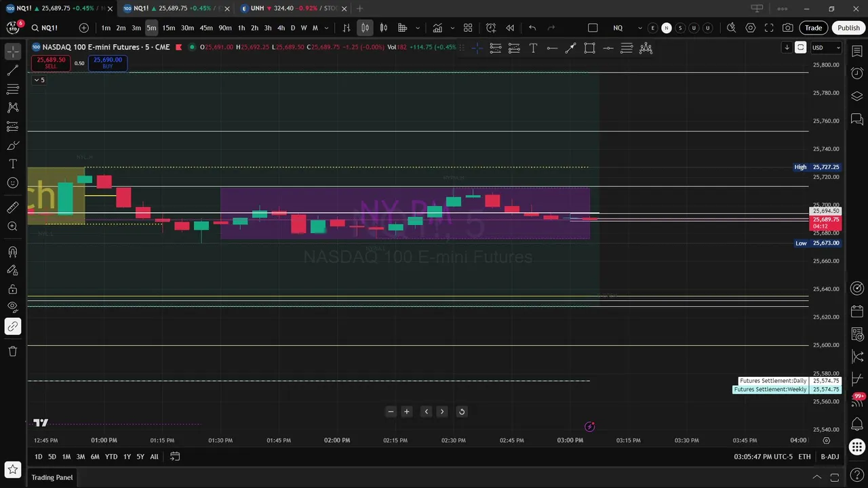Open go to date calendar icon
868x488 pixels.
[x=174, y=457]
